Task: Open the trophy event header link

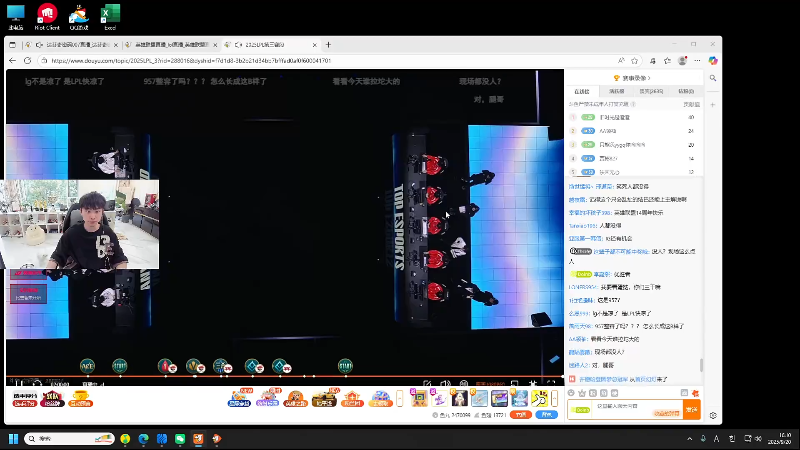Action: coord(632,78)
